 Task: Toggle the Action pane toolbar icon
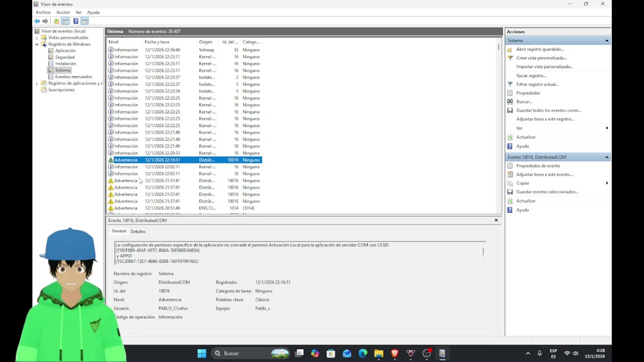pyautogui.click(x=85, y=21)
